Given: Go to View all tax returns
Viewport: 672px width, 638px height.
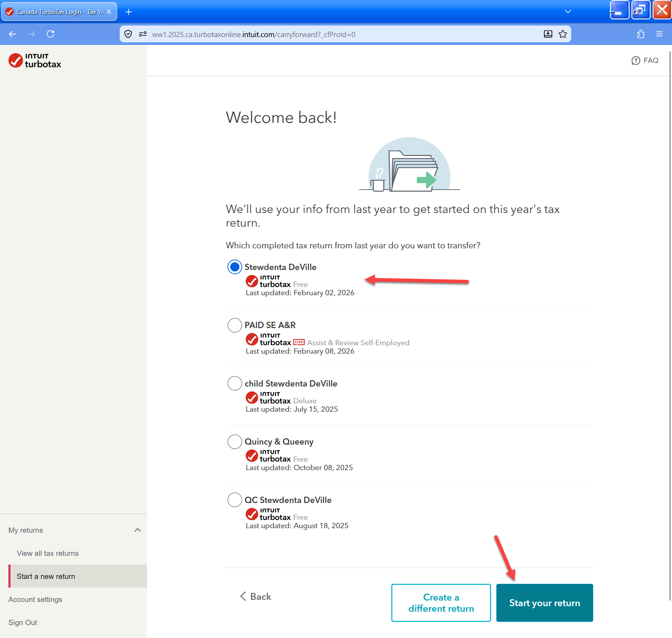Looking at the screenshot, I should (x=48, y=553).
